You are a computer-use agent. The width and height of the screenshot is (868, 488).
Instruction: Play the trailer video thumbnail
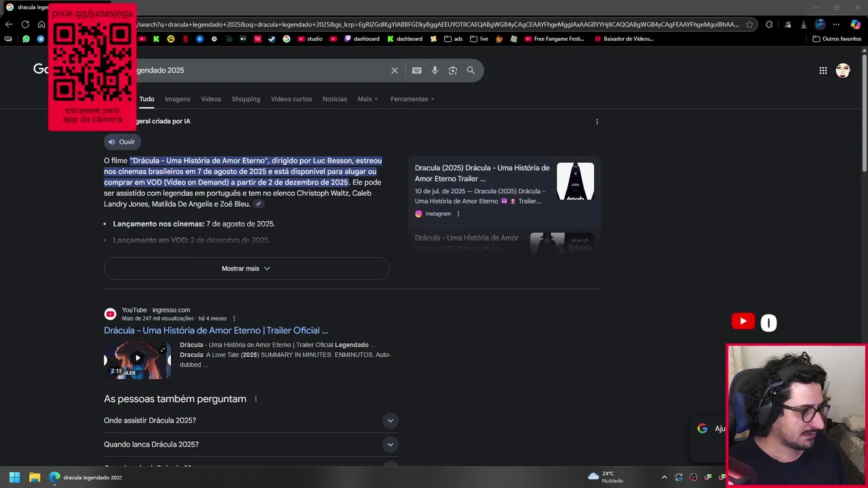click(x=137, y=359)
